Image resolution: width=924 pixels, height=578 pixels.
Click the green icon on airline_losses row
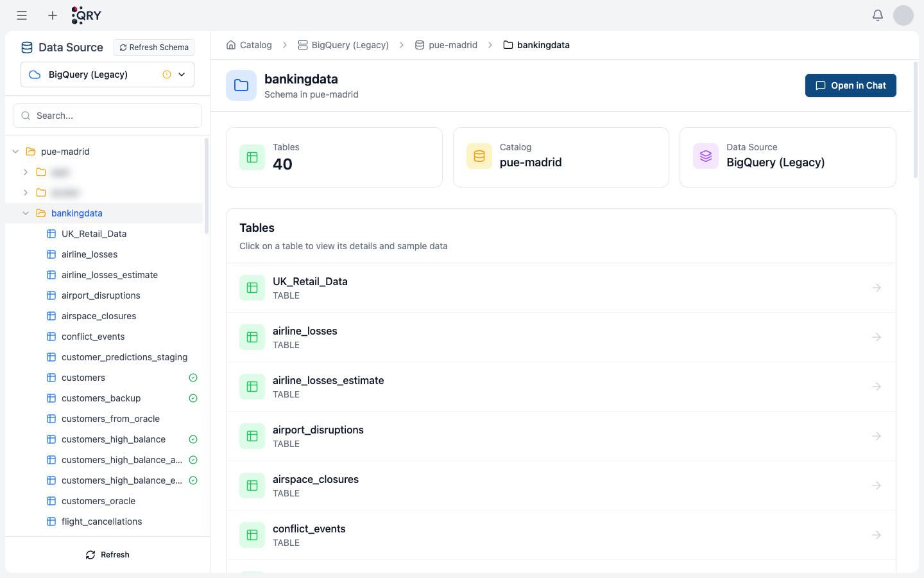(252, 337)
